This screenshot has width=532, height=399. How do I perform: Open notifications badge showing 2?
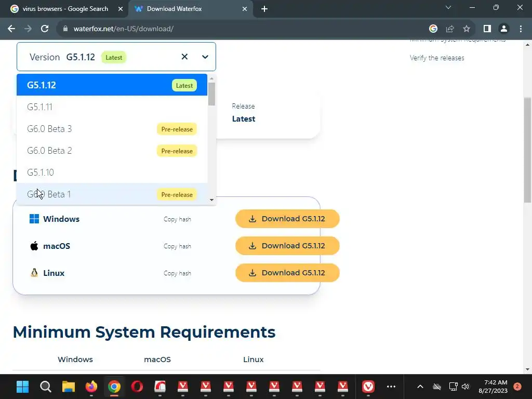point(517,387)
